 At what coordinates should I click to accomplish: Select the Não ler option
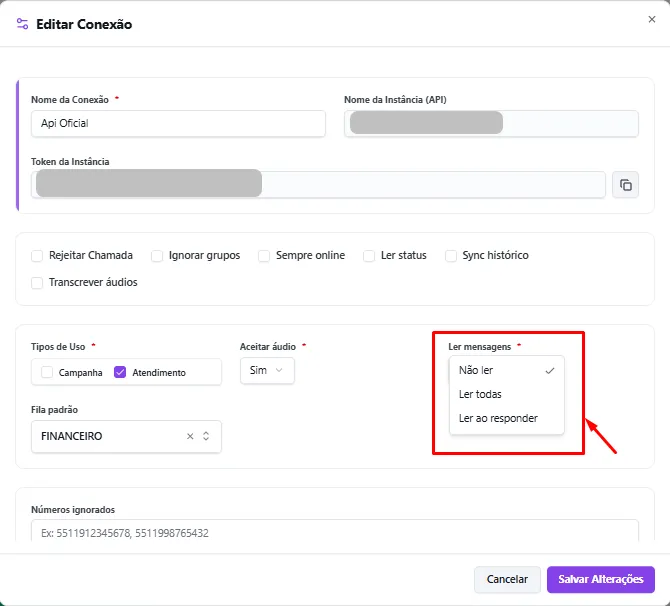pos(506,370)
